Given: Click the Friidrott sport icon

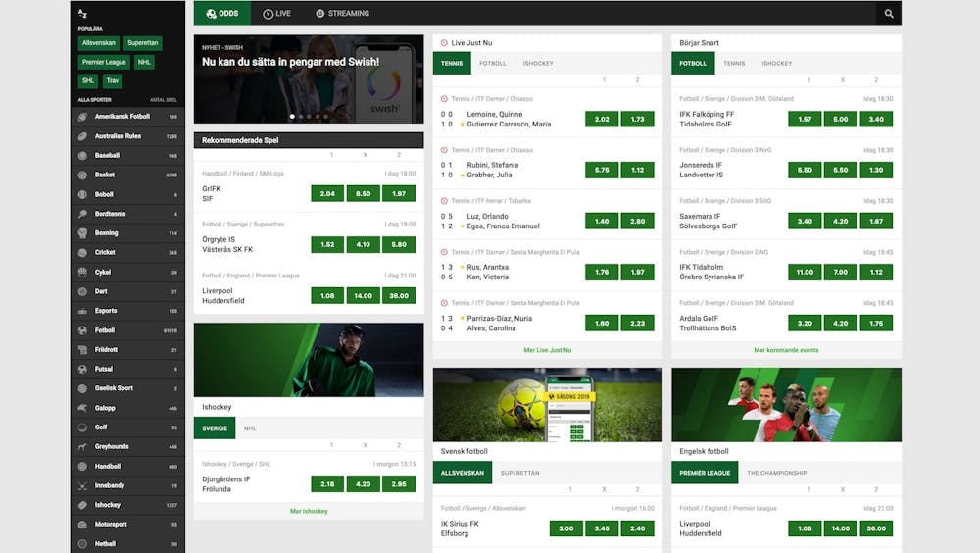Looking at the screenshot, I should [82, 349].
